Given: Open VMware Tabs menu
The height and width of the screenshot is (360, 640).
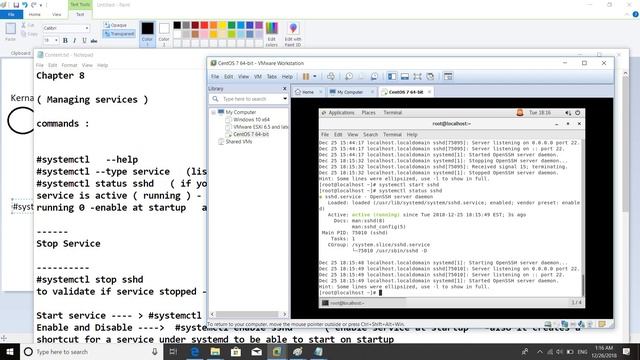Looking at the screenshot, I should [x=272, y=76].
